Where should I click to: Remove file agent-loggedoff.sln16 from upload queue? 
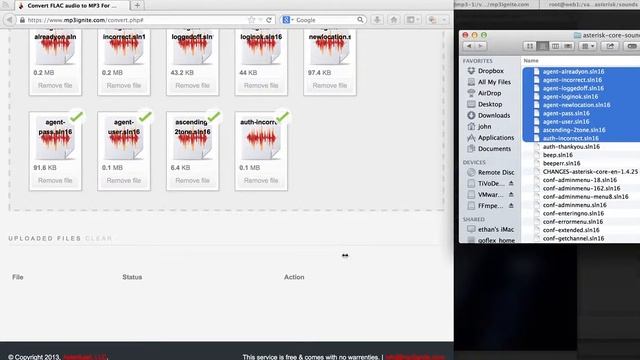192,85
